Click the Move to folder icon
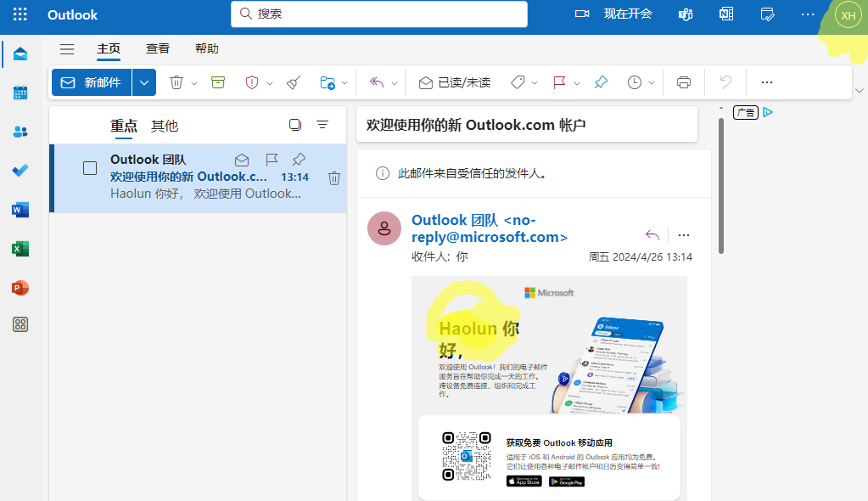The image size is (868, 501). (328, 82)
